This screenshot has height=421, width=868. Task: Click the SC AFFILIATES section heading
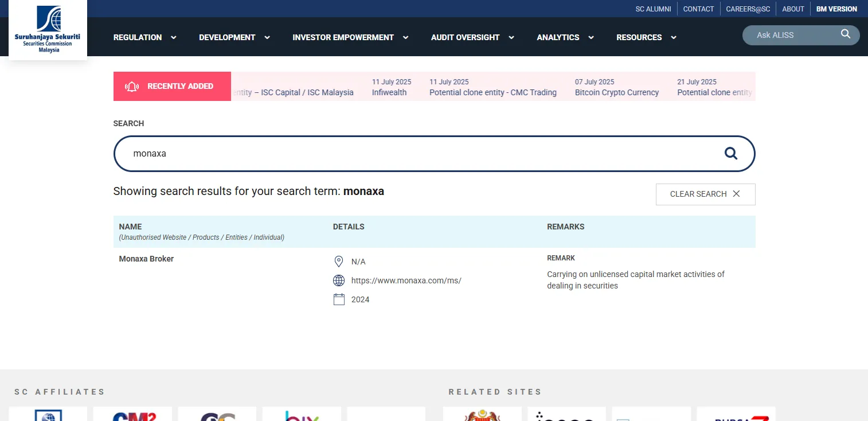[60, 392]
